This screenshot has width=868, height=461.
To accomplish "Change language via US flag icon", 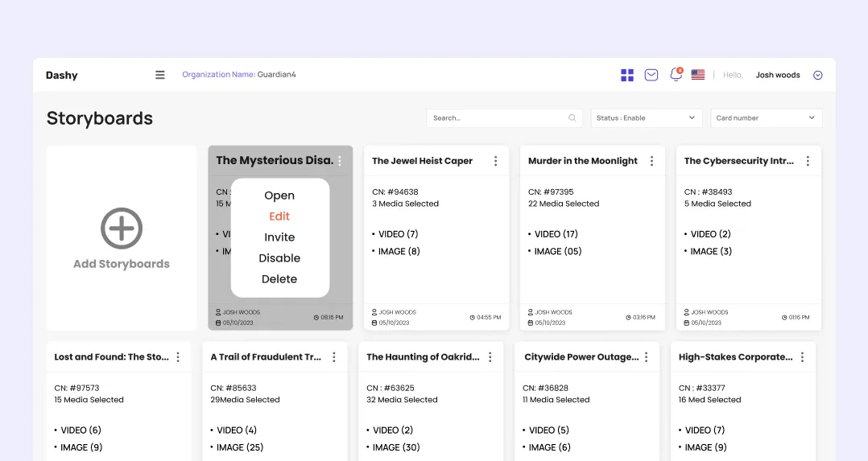I will point(698,75).
